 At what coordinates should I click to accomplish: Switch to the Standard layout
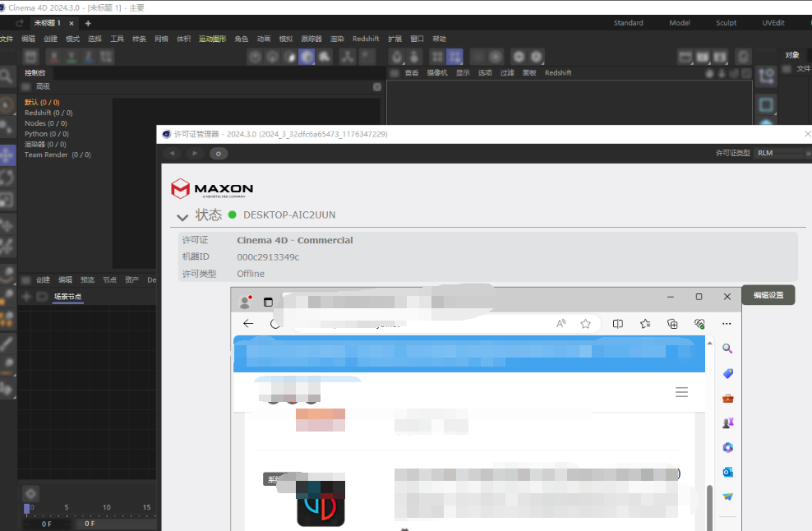tap(628, 23)
